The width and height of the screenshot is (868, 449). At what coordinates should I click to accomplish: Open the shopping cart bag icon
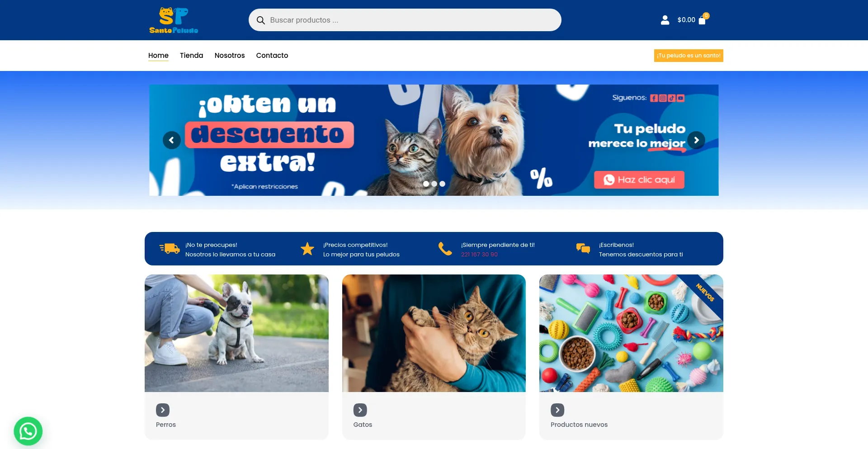tap(702, 20)
